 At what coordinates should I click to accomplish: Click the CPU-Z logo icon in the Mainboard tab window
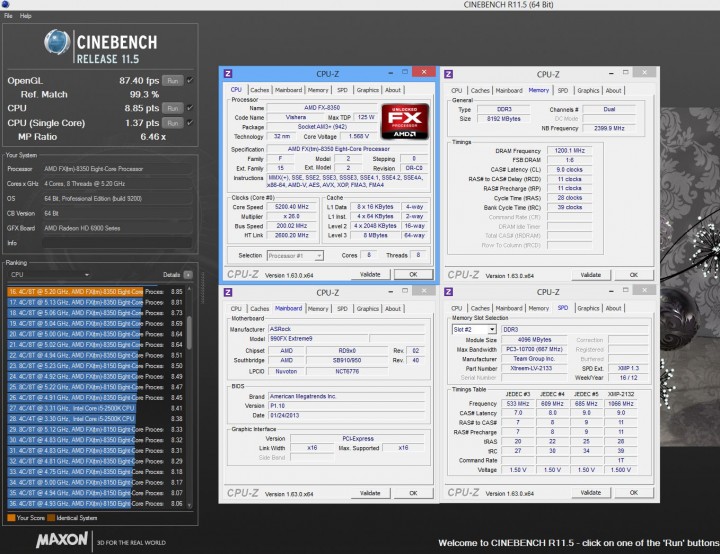click(x=228, y=292)
